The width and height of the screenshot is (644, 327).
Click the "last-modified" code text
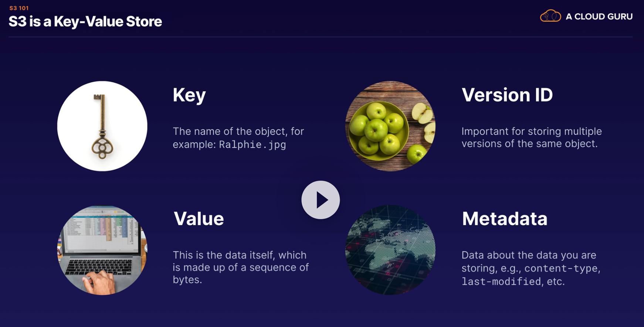[501, 282]
